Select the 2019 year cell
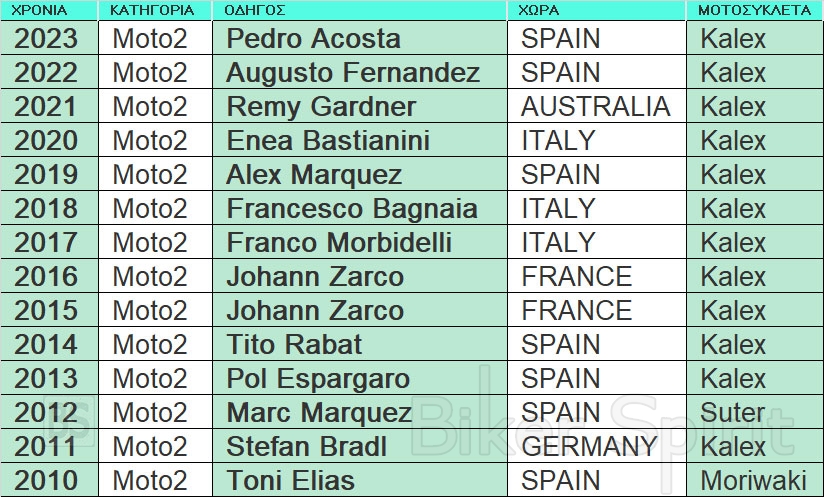This screenshot has height=497, width=824. 47,175
